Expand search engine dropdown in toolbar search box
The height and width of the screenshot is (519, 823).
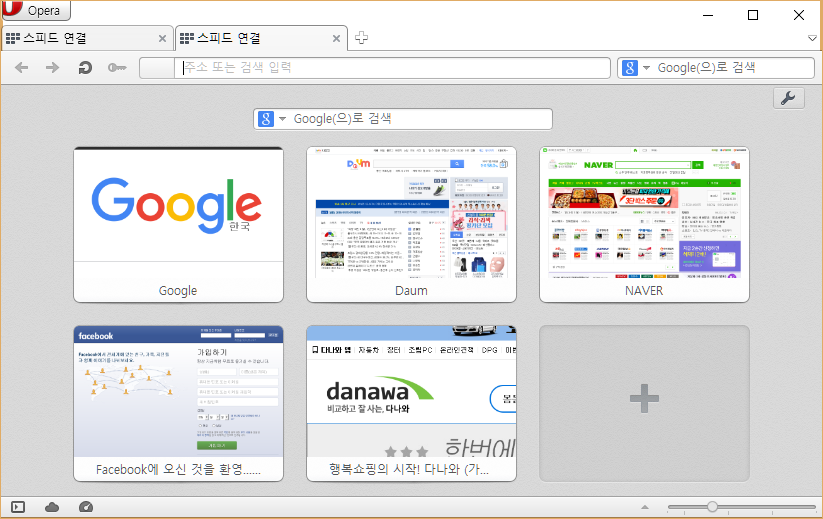[646, 68]
